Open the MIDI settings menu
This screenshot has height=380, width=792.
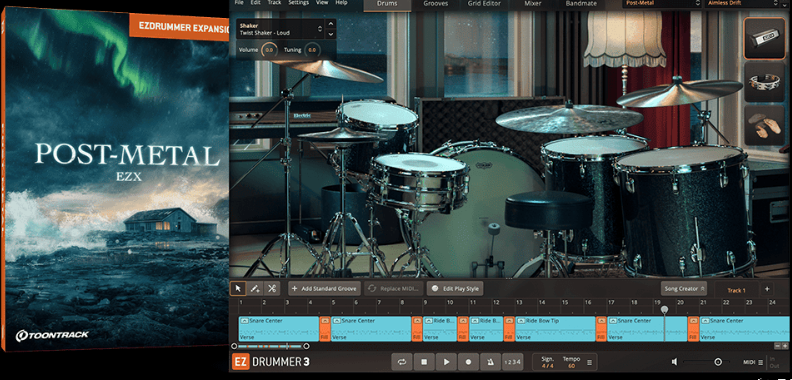click(753, 362)
